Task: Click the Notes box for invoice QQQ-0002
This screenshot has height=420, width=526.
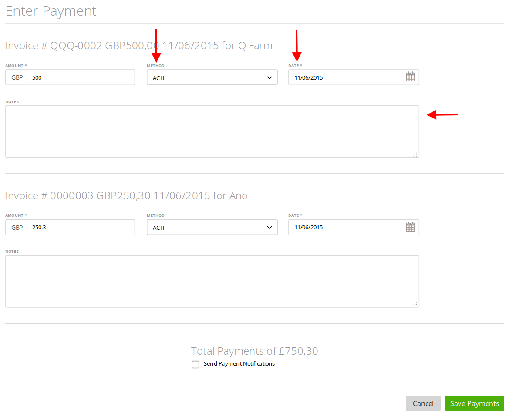Action: [212, 131]
